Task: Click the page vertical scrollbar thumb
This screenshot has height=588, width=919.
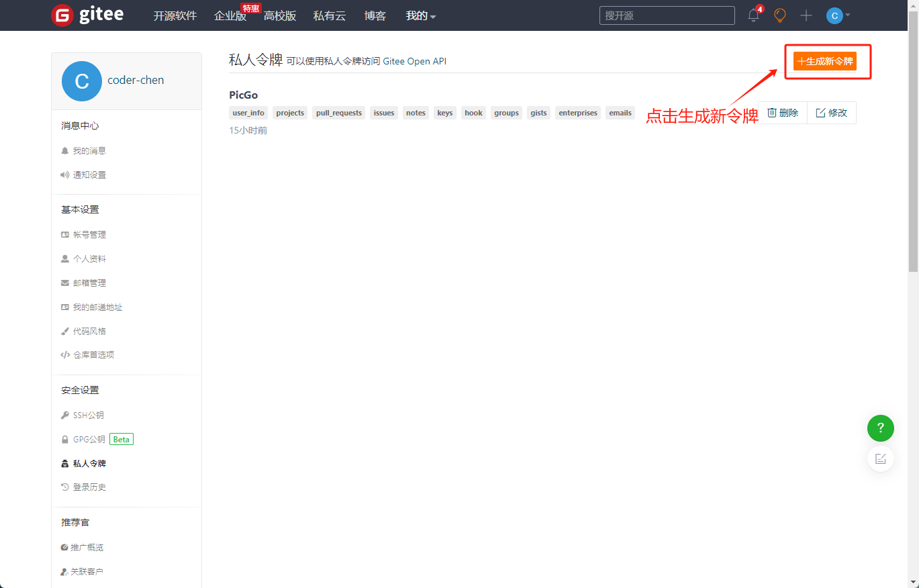Action: click(x=913, y=142)
